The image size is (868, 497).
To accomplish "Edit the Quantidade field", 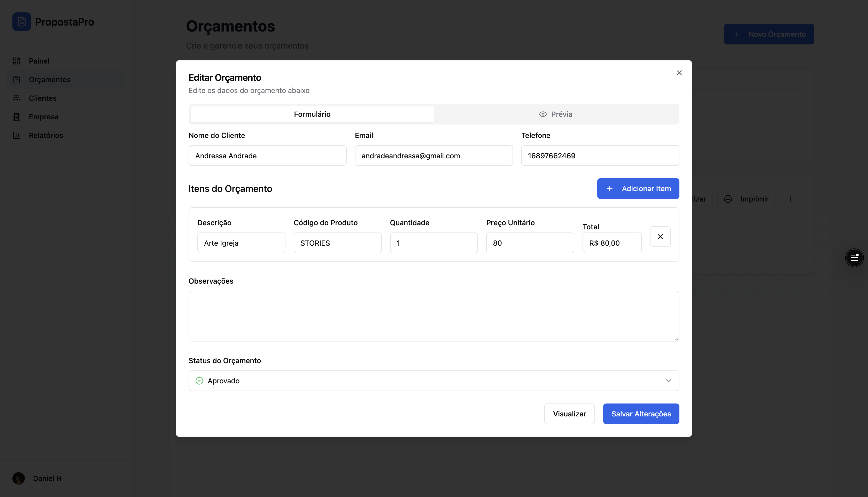I will pyautogui.click(x=433, y=243).
